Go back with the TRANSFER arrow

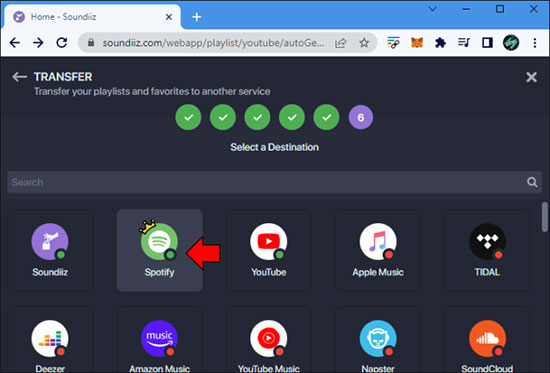coord(19,76)
